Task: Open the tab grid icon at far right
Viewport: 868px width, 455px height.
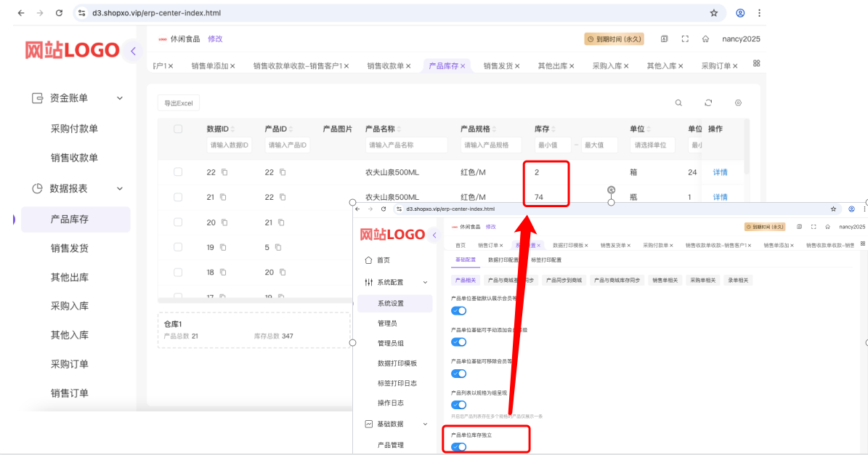Action: coord(756,64)
